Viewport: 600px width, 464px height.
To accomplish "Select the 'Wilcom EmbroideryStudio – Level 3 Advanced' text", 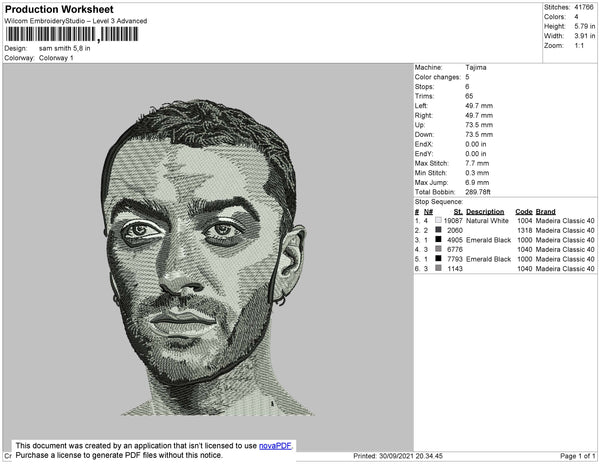I will [76, 21].
